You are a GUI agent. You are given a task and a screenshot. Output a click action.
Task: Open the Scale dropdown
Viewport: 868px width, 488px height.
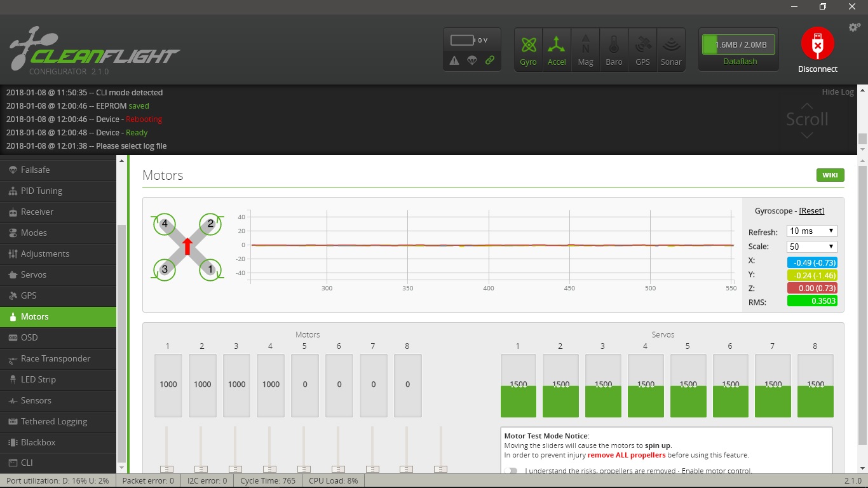(812, 247)
